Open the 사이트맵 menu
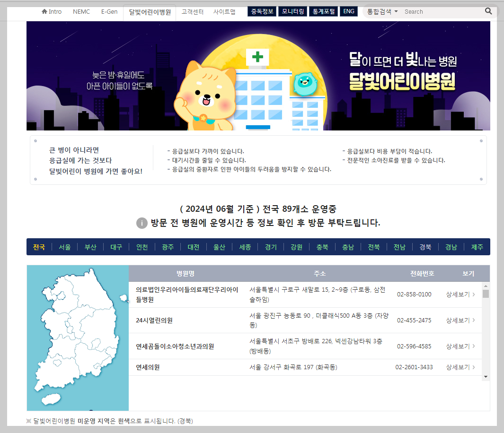This screenshot has height=433, width=504. 224,11
